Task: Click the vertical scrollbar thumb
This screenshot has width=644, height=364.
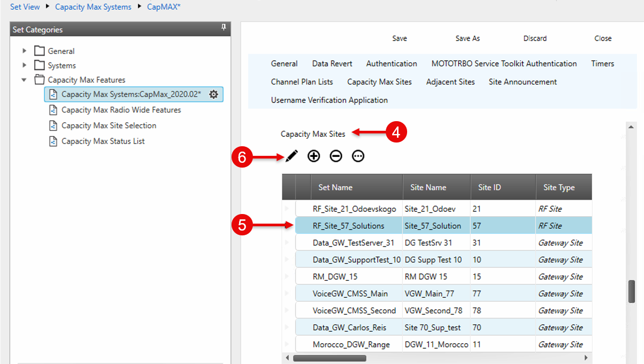Action: click(x=631, y=291)
